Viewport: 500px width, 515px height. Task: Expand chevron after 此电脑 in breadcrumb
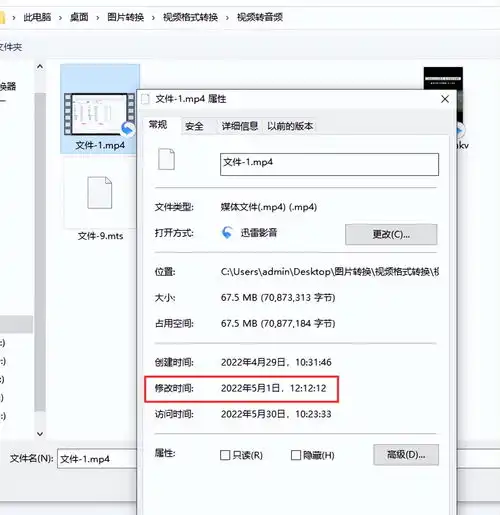click(60, 18)
